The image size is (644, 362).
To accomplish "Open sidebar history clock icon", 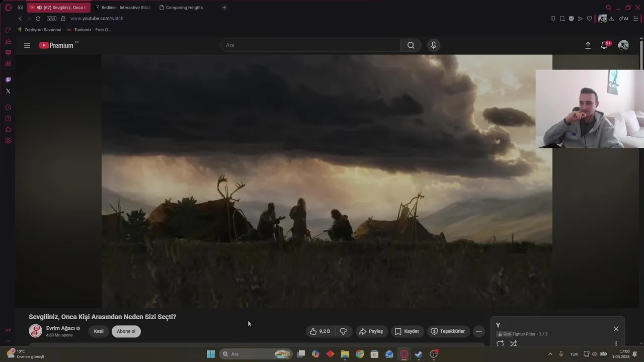I will click(x=8, y=119).
